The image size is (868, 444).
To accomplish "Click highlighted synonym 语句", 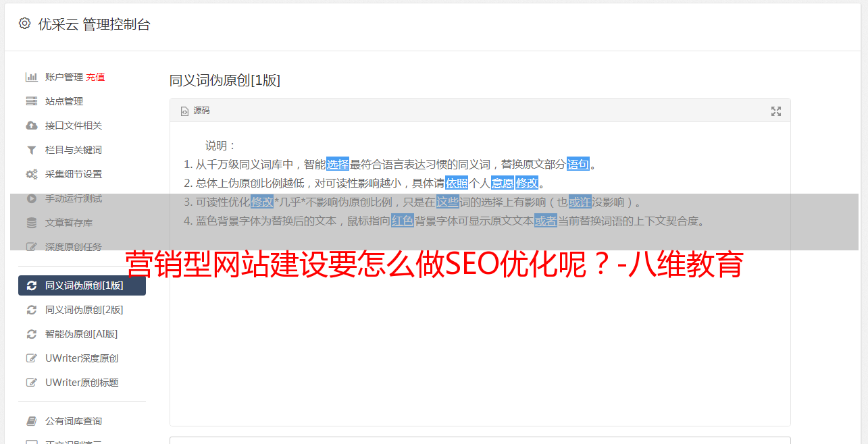I will coord(578,164).
